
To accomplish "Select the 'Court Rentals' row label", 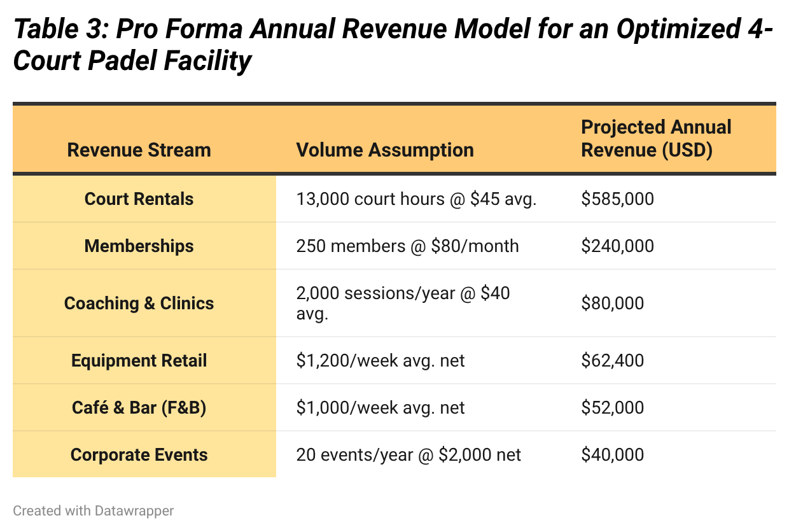I will click(x=139, y=199).
